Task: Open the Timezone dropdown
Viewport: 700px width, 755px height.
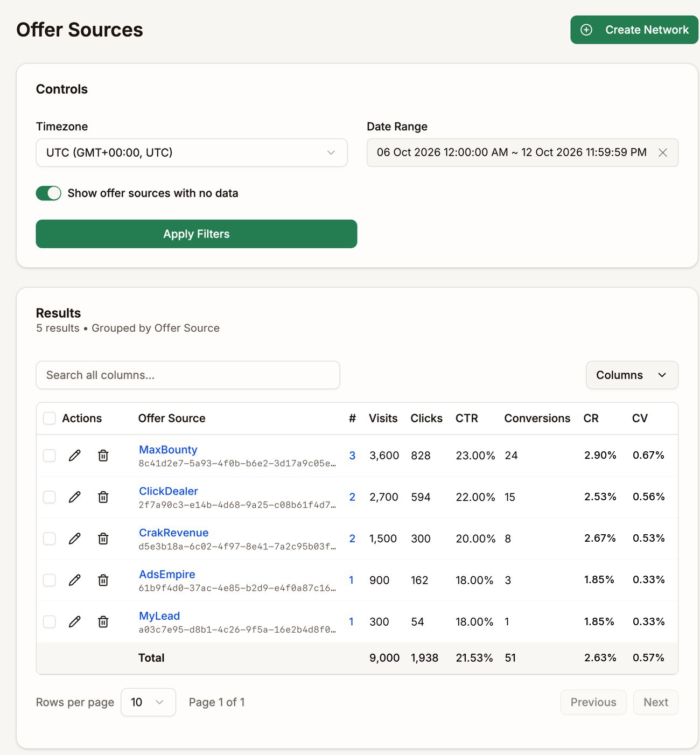Action: 192,153
